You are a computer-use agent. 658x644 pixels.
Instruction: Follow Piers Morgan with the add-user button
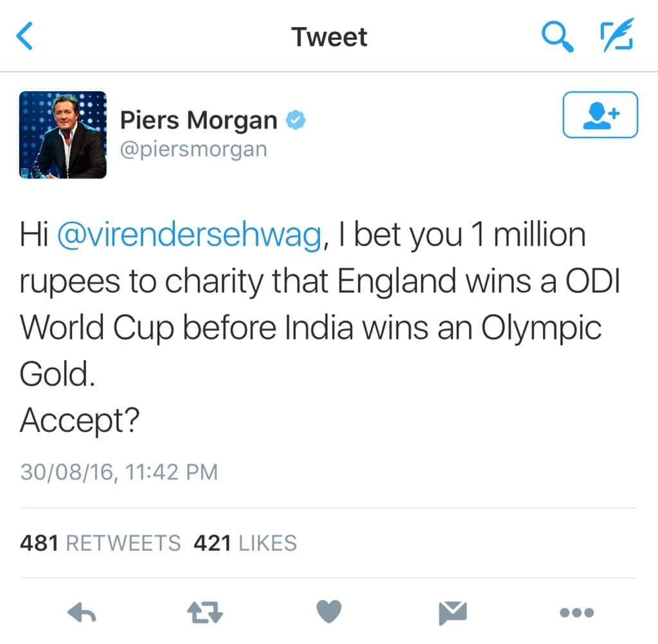click(600, 114)
